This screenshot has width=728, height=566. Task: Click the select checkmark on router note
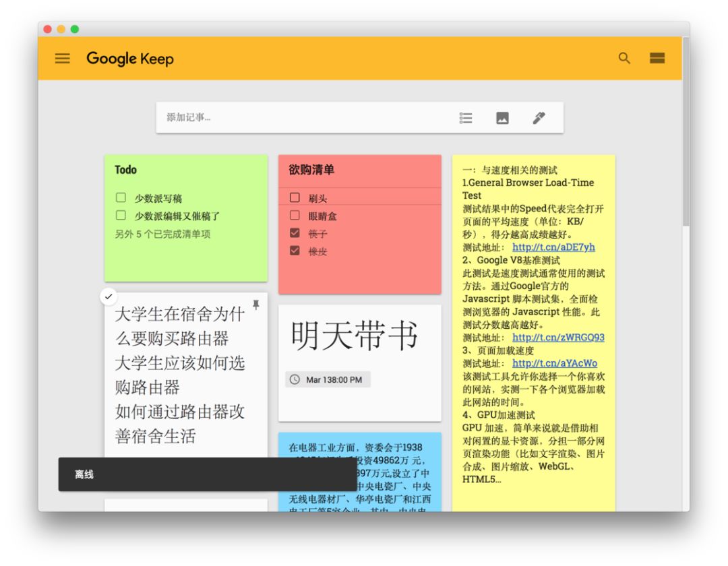click(109, 296)
